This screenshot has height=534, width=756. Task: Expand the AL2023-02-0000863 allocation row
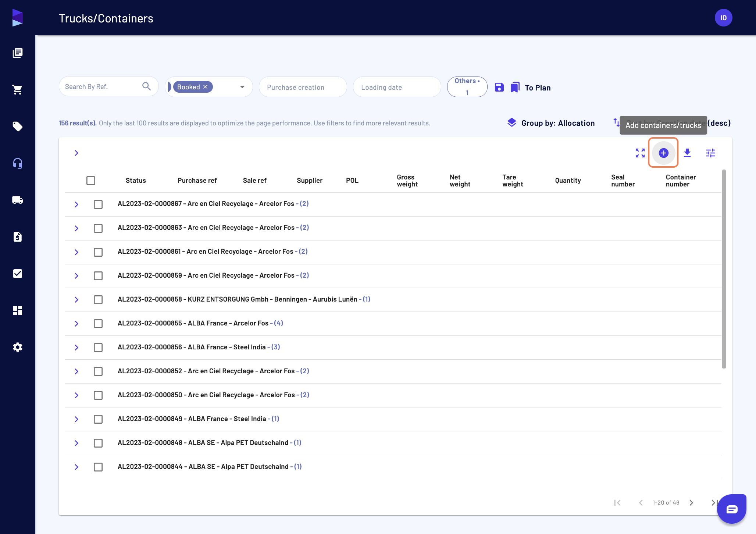(76, 228)
